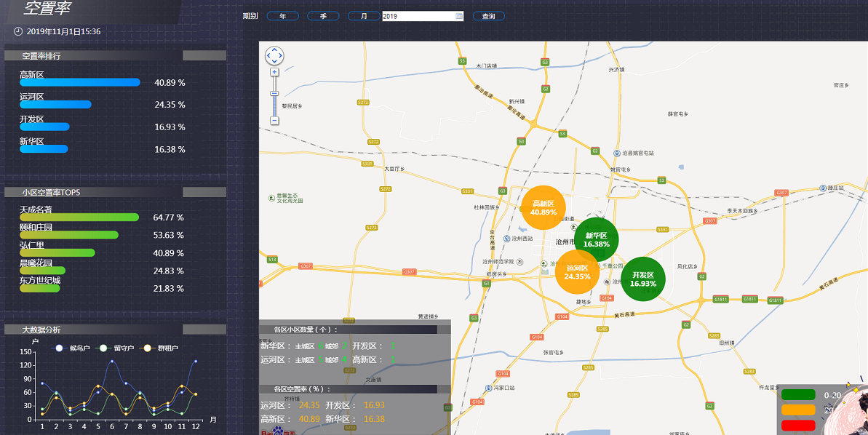This screenshot has width=868, height=435.
Task: Click the 开发区 ranking progress bar
Action: (44, 127)
